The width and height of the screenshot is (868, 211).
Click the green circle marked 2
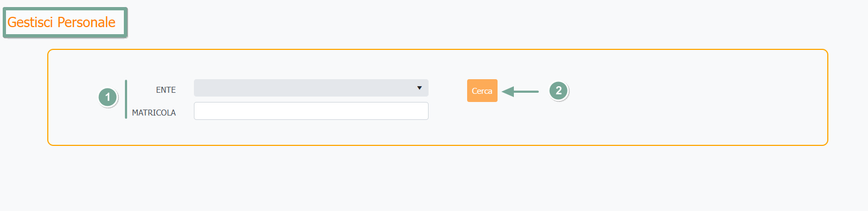[558, 91]
